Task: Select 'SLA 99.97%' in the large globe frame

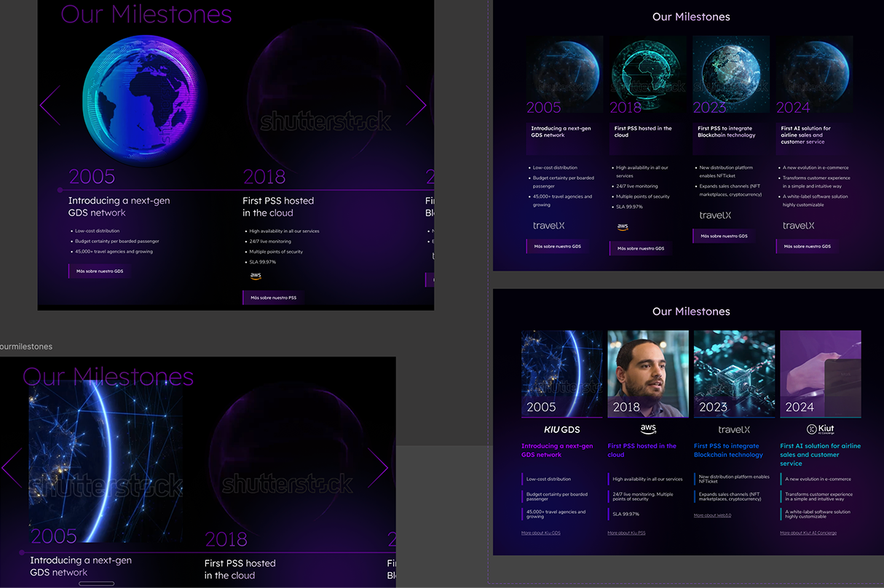Action: [263, 262]
